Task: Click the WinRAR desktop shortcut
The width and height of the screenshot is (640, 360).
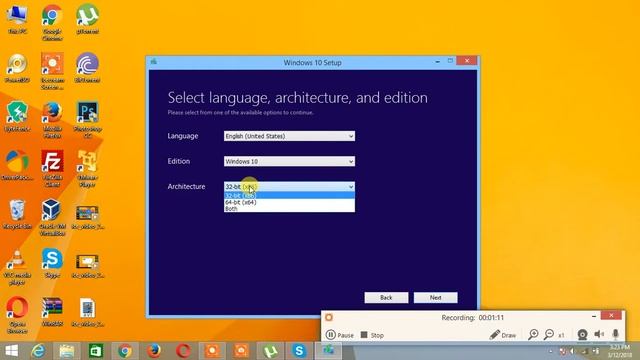Action: pyautogui.click(x=52, y=312)
